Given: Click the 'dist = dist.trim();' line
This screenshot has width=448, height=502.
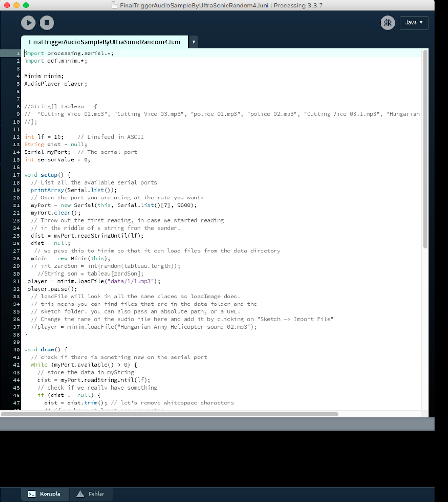Looking at the screenshot, I should pyautogui.click(x=76, y=403).
